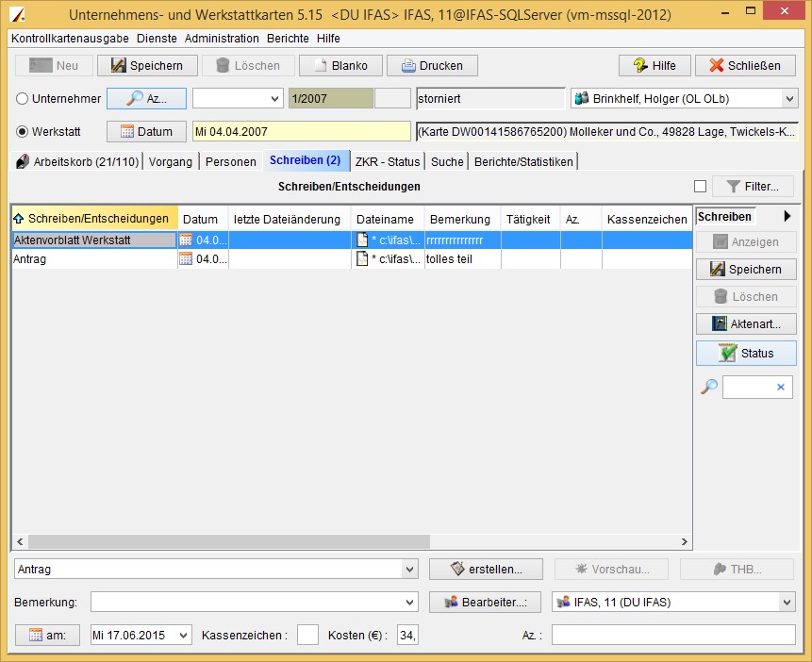Select the Schreiben (2) tab
Viewport: 812px width, 662px height.
point(306,160)
